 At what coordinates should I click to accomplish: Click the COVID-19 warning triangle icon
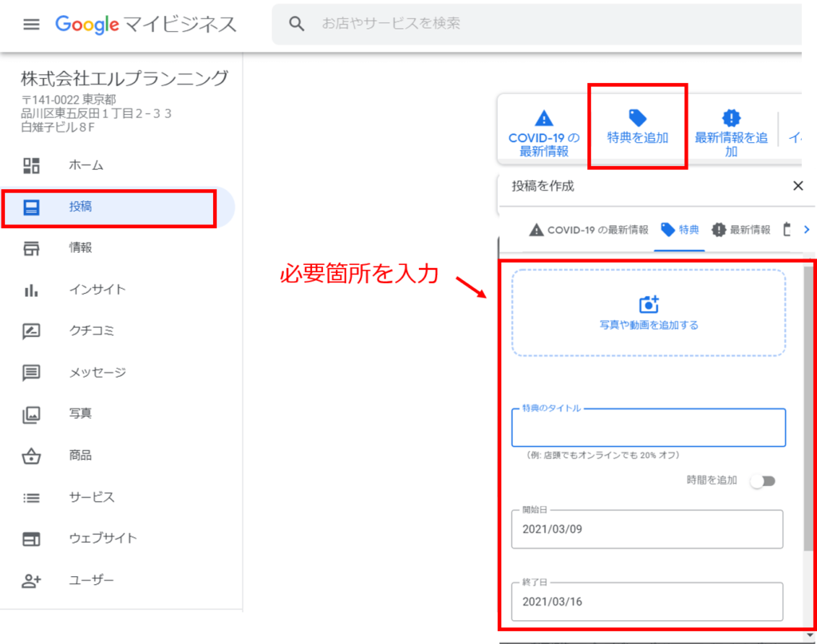tap(544, 118)
